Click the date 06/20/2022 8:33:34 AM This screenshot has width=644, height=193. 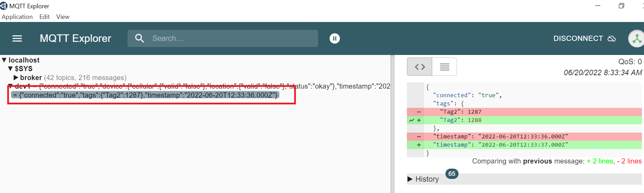[603, 73]
